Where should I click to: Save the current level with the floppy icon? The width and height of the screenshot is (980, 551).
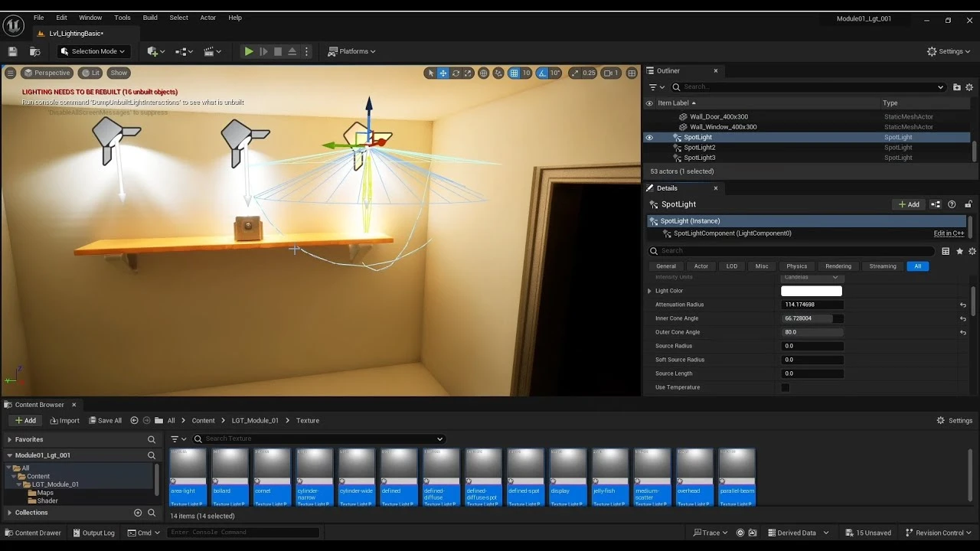click(12, 51)
